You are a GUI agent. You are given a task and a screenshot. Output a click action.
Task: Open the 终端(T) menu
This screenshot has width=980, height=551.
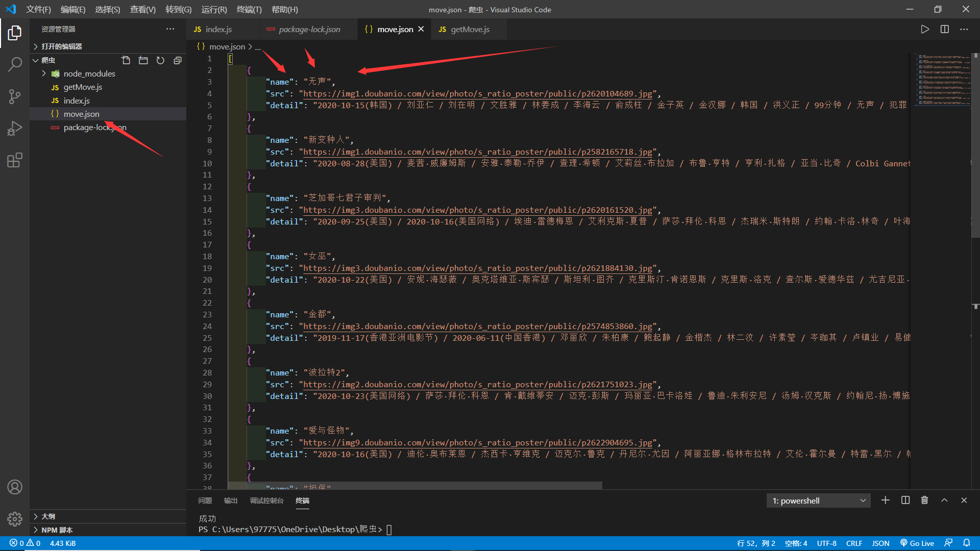(x=249, y=9)
